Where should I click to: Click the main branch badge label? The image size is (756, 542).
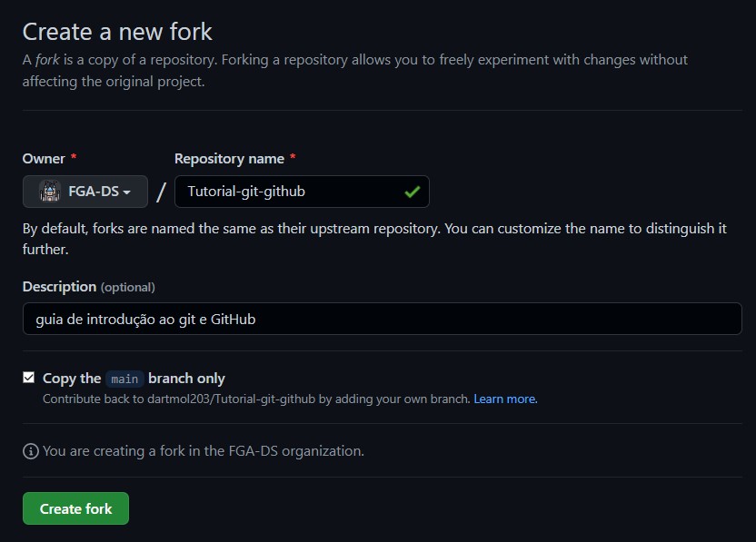(x=124, y=379)
